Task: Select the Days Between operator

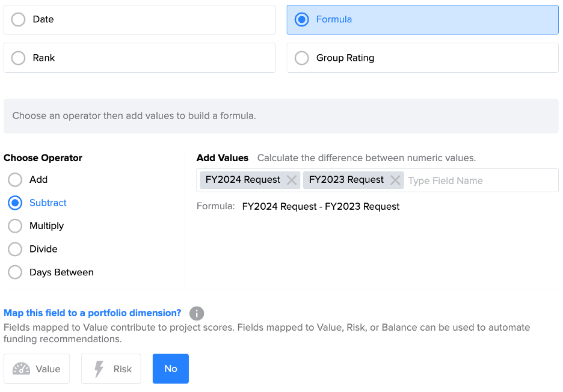Action: coord(15,272)
